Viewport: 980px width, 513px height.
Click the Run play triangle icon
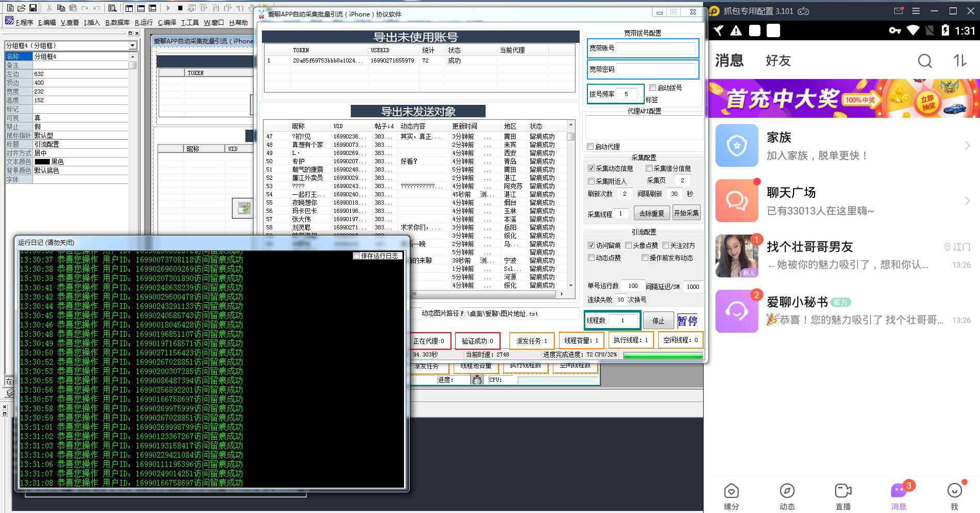pyautogui.click(x=168, y=8)
